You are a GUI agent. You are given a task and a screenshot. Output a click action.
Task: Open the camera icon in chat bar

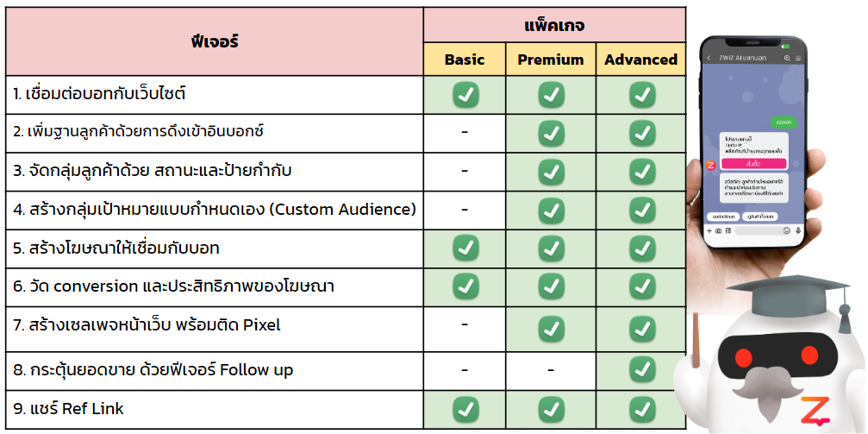(x=719, y=230)
